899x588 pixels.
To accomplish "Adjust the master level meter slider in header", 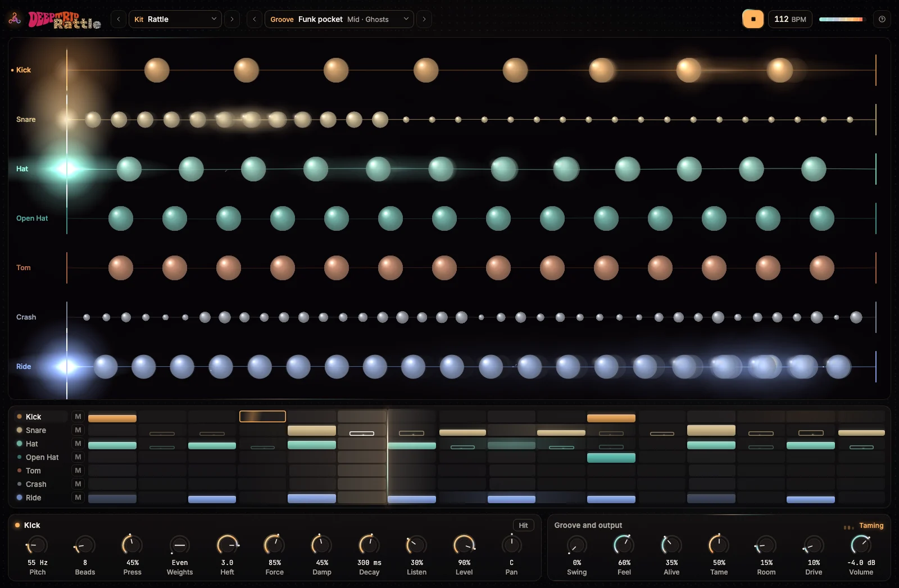I will tap(842, 19).
